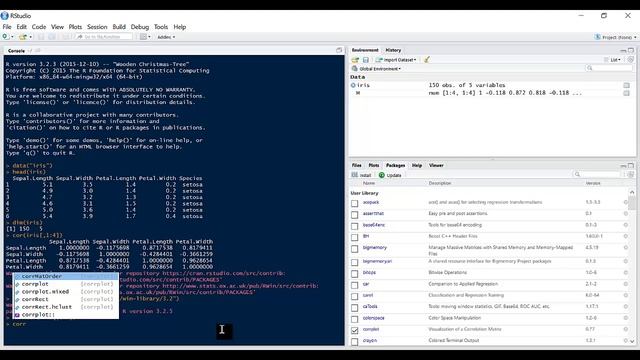Check the assertthat package checkbox
This screenshot has height=360, width=640.
355,215
